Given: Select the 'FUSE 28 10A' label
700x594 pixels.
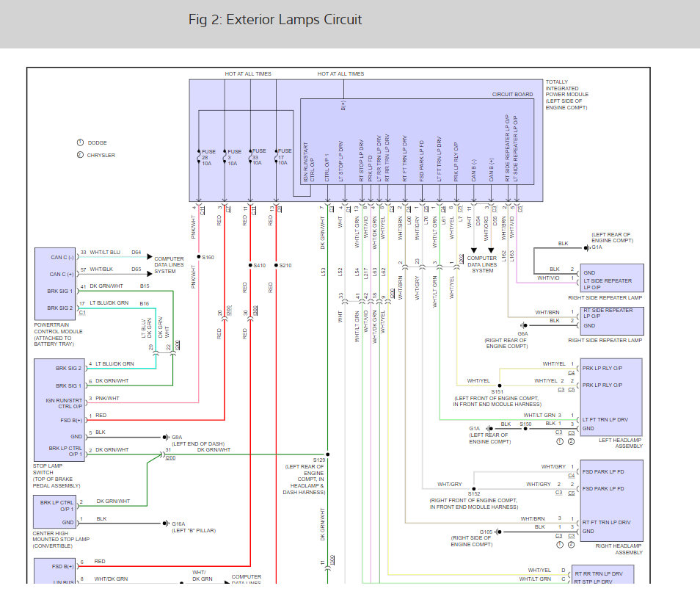Looking at the screenshot, I should click(x=208, y=158).
